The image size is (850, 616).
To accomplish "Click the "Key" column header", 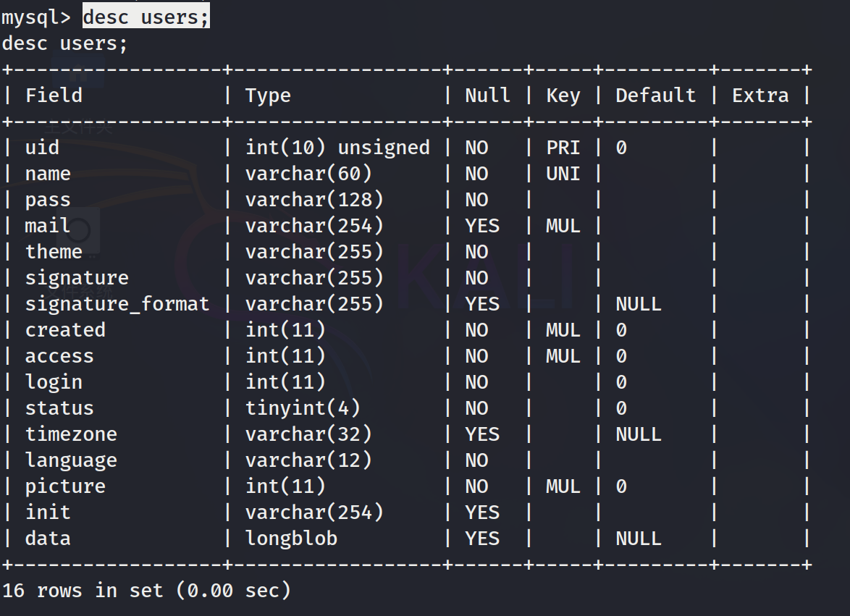I will 563,96.
